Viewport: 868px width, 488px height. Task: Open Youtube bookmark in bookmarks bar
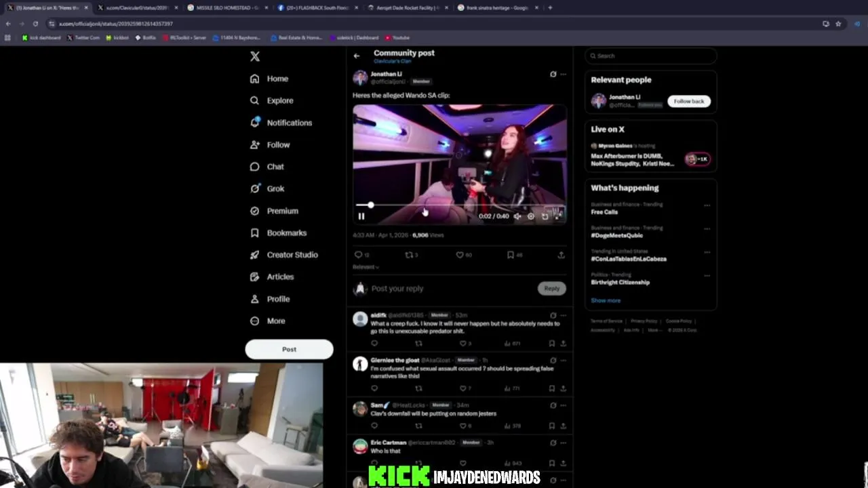click(x=397, y=38)
